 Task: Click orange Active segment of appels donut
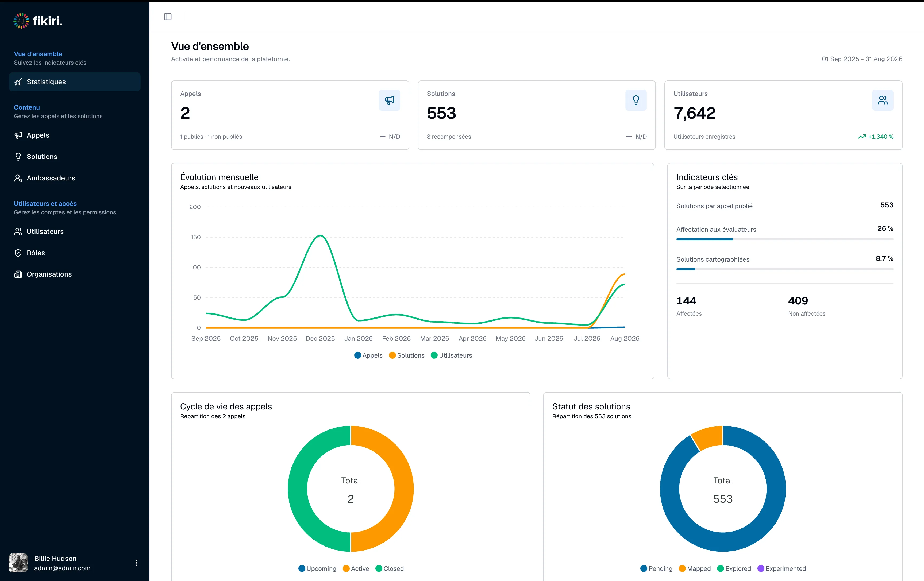404,489
